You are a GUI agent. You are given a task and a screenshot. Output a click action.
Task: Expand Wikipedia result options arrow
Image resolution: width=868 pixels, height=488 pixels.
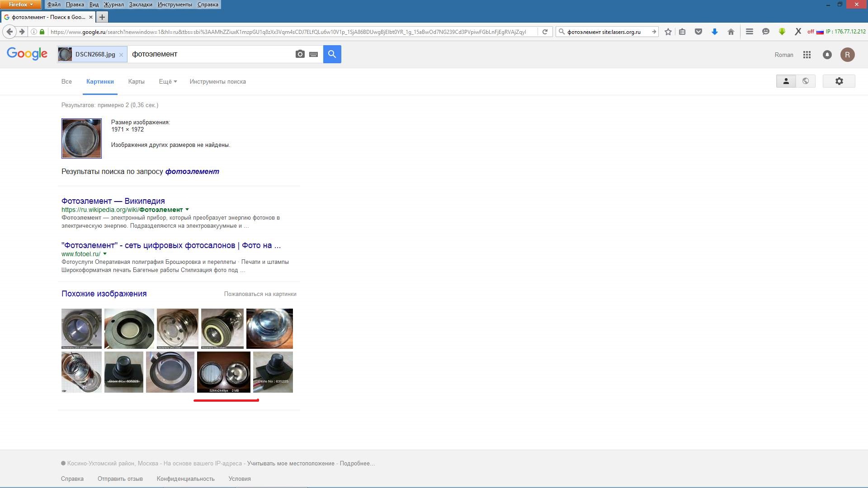coord(187,210)
